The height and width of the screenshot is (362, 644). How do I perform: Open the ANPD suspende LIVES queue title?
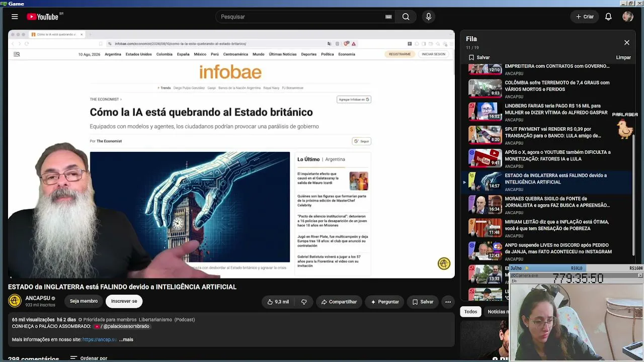click(558, 248)
